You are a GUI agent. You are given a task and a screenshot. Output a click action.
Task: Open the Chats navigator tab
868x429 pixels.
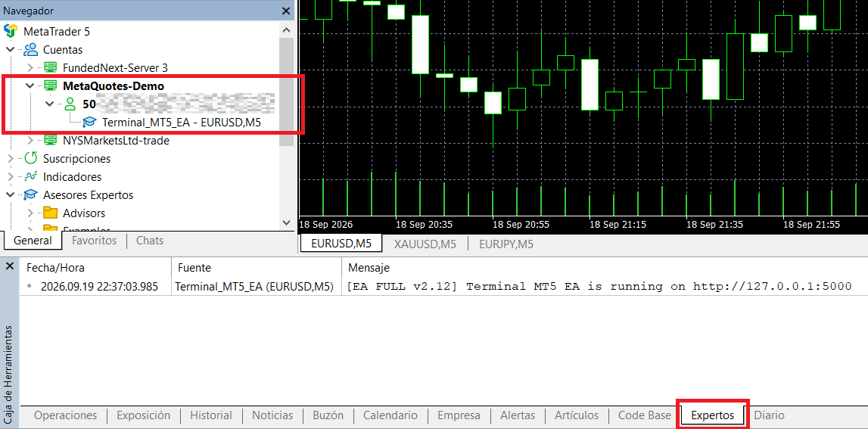tap(150, 241)
